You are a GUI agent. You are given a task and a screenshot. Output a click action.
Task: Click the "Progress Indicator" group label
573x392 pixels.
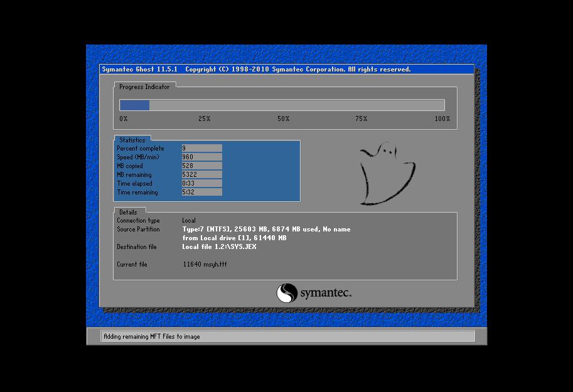pos(144,87)
